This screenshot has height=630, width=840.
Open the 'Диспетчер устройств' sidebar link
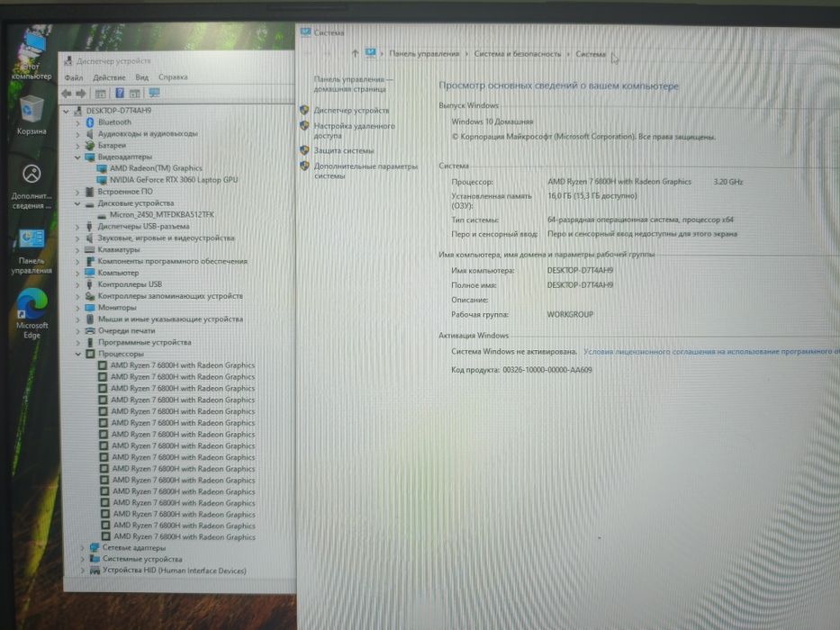click(x=351, y=111)
